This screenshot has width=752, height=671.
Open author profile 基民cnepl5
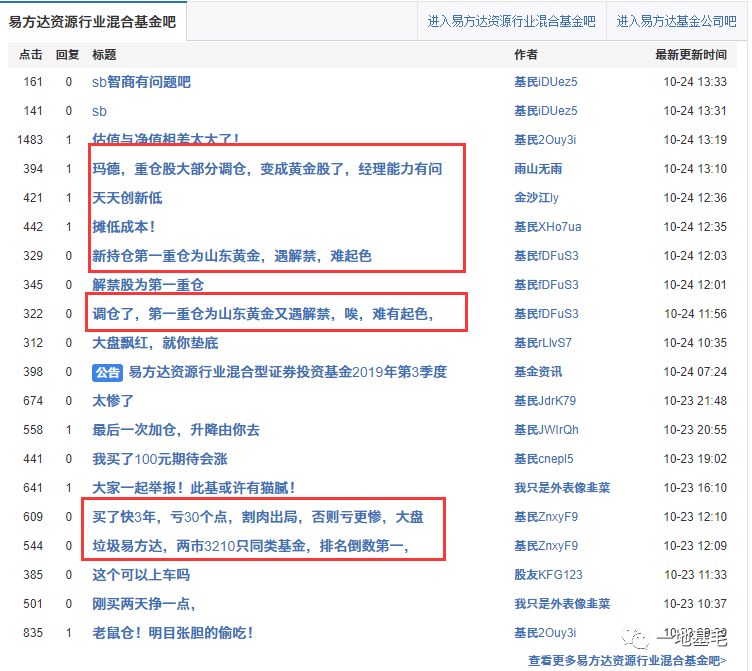pyautogui.click(x=543, y=459)
